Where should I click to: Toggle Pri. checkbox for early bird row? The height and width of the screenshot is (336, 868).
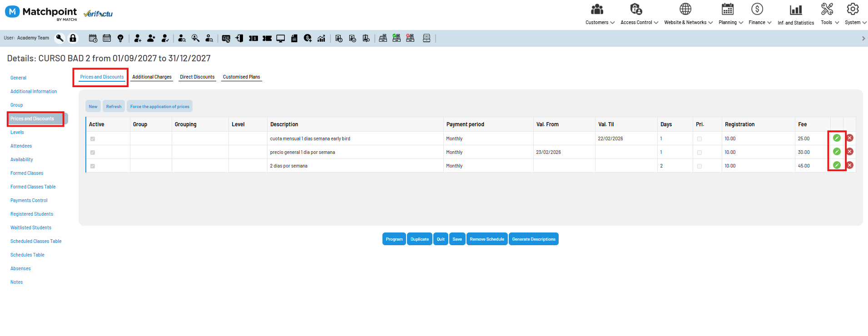click(x=699, y=139)
